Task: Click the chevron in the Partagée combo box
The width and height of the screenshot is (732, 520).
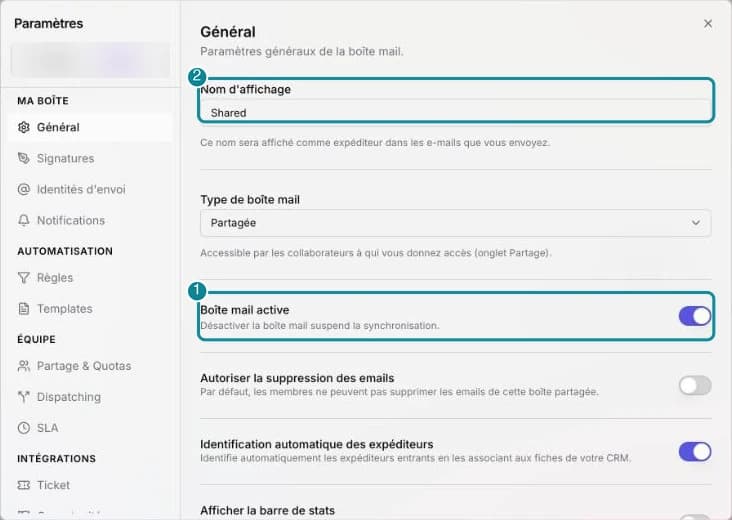Action: (x=696, y=223)
